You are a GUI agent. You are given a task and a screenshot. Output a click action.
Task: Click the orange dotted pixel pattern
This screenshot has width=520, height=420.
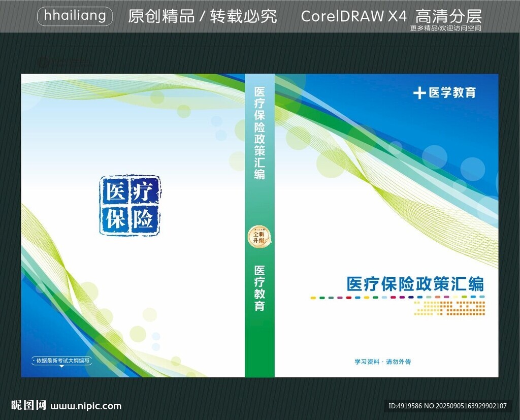(x=449, y=308)
